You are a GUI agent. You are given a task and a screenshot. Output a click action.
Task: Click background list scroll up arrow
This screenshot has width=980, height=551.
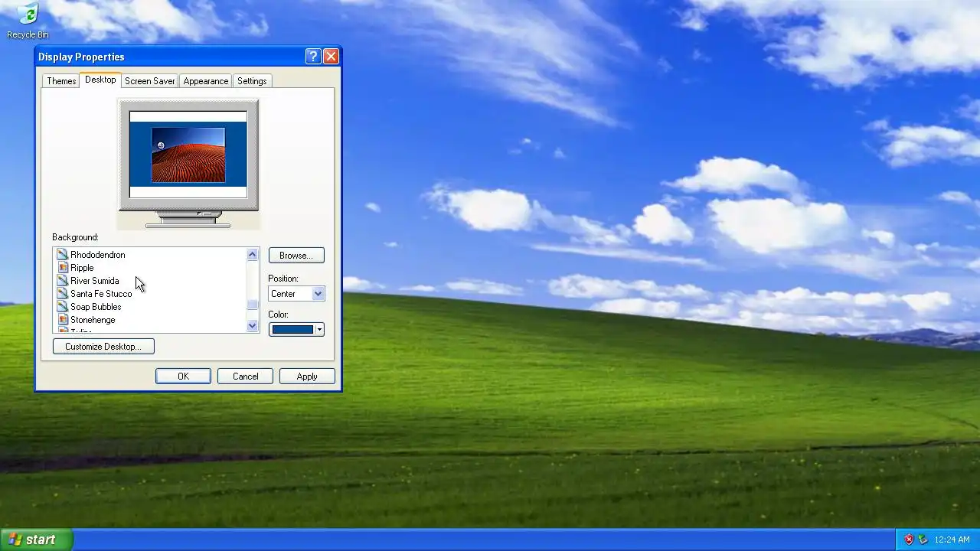tap(253, 255)
